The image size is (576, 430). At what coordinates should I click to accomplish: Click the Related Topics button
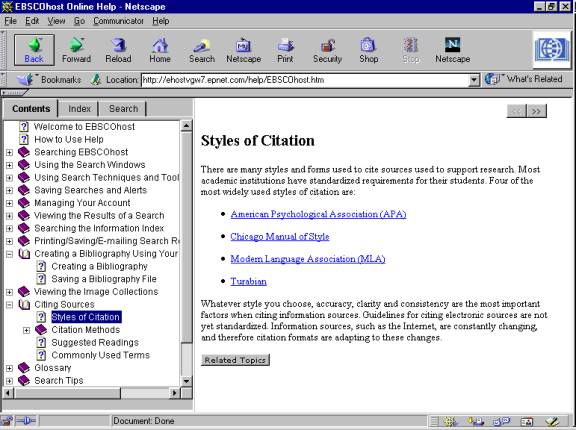pyautogui.click(x=235, y=360)
